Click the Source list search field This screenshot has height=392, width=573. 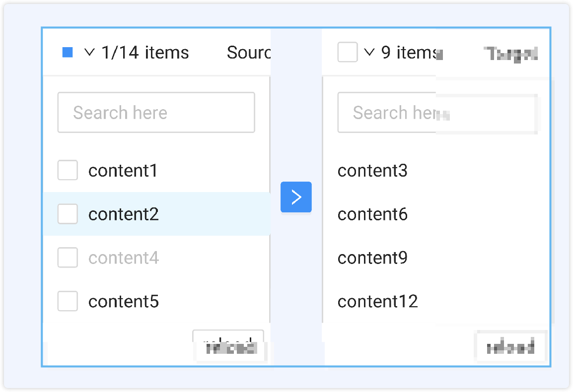click(x=156, y=113)
